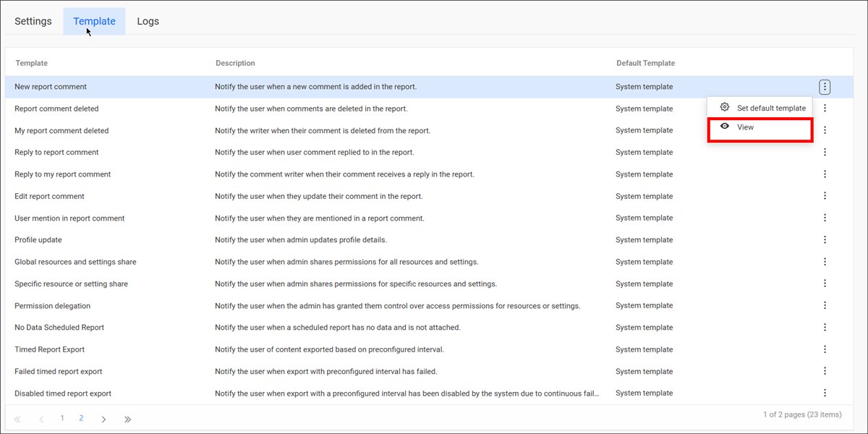Click the Default Template column header
Image resolution: width=868 pixels, height=434 pixels.
645,64
